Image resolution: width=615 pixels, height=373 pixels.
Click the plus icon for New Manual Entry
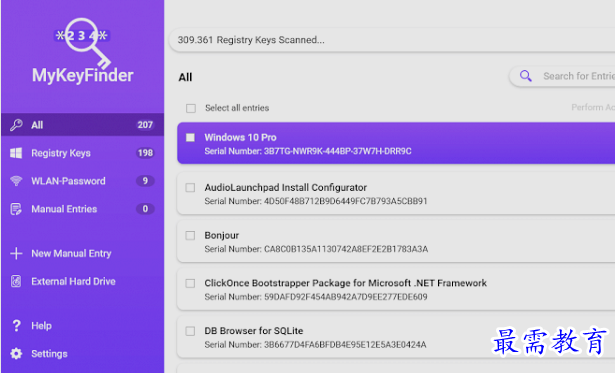[x=16, y=253]
